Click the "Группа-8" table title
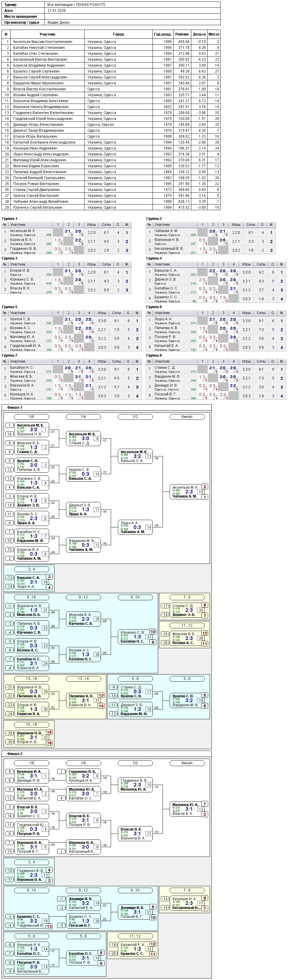Viewport: 289px width, 980px height. coord(154,355)
